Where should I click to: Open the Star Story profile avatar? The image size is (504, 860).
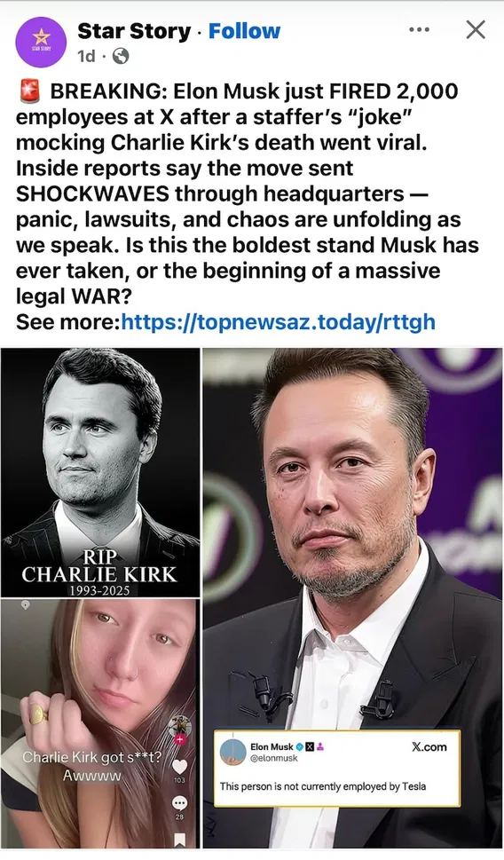(x=41, y=43)
